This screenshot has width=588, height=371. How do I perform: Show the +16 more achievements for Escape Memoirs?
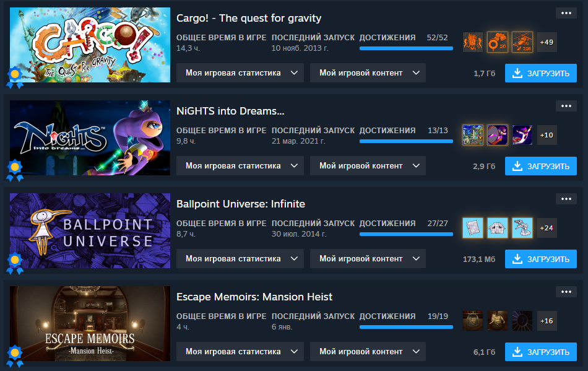click(547, 321)
